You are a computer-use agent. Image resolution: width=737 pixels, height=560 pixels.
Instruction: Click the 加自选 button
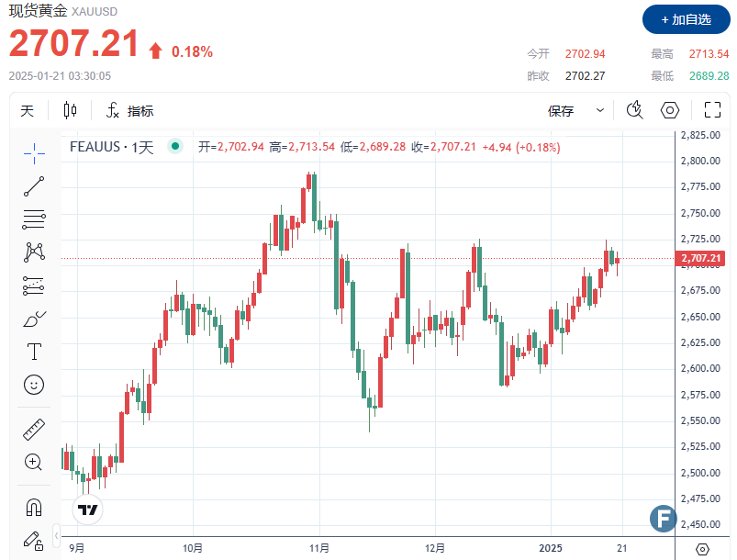[x=686, y=19]
